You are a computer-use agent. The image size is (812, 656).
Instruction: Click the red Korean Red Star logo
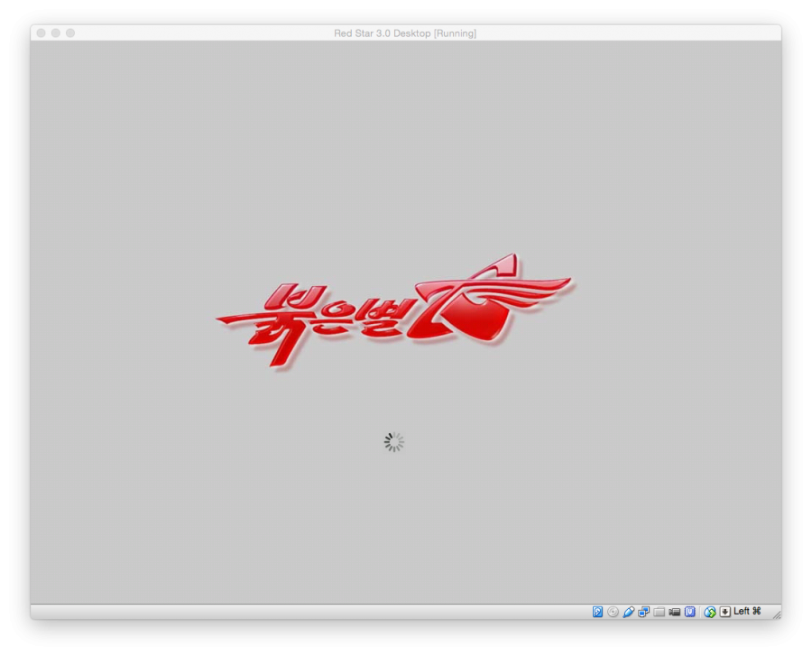tap(361, 316)
